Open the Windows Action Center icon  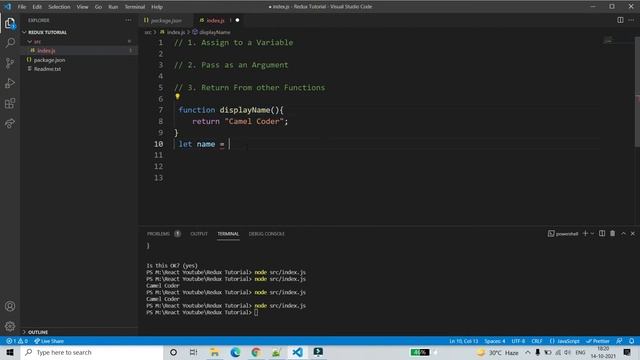click(x=627, y=352)
